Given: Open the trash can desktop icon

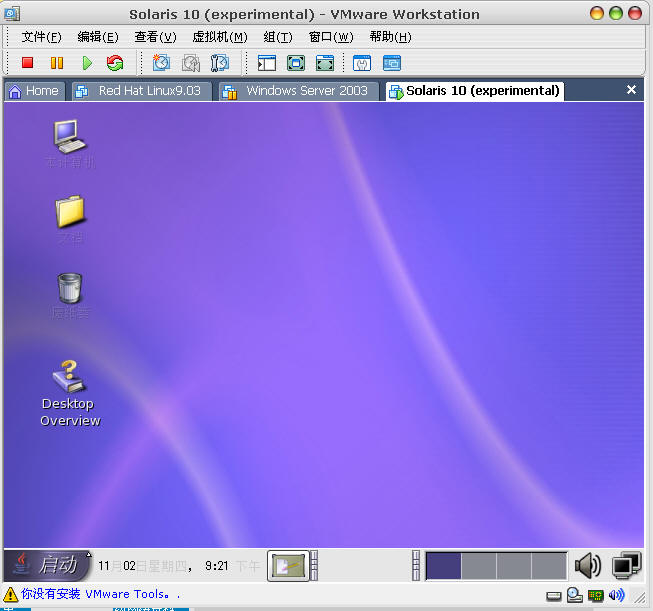Looking at the screenshot, I should pyautogui.click(x=70, y=288).
